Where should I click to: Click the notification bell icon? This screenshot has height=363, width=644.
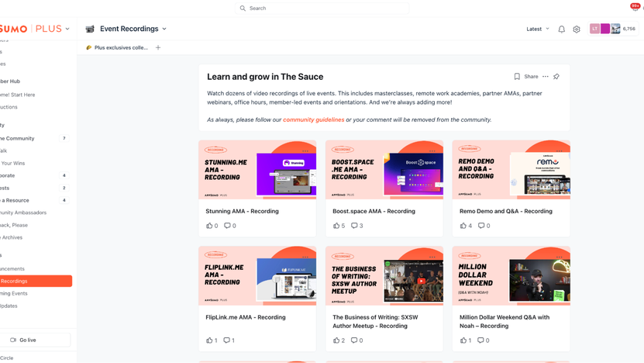[562, 29]
